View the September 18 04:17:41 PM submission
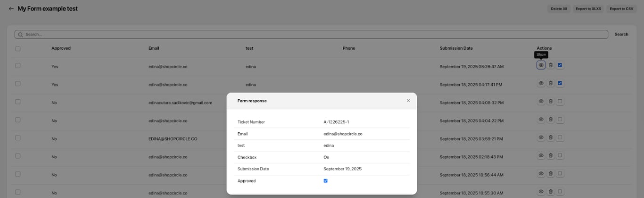Screen dimensions: 644x198 point(541,83)
